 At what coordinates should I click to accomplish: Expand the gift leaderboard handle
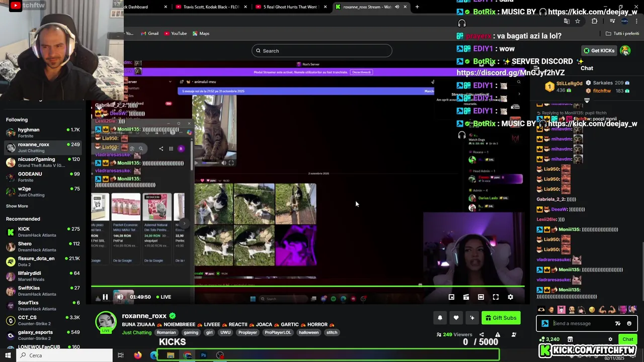click(587, 101)
